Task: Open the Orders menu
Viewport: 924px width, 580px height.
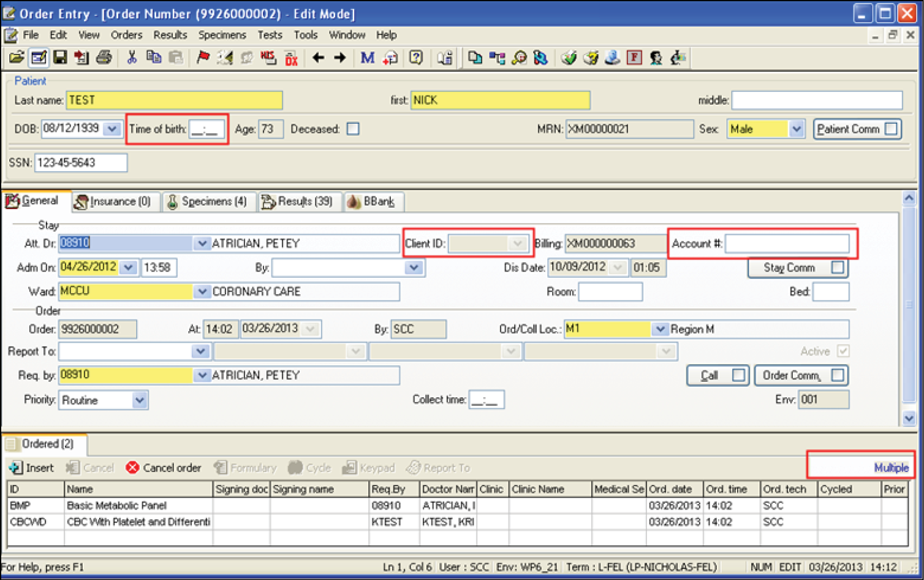Action: coord(126,35)
